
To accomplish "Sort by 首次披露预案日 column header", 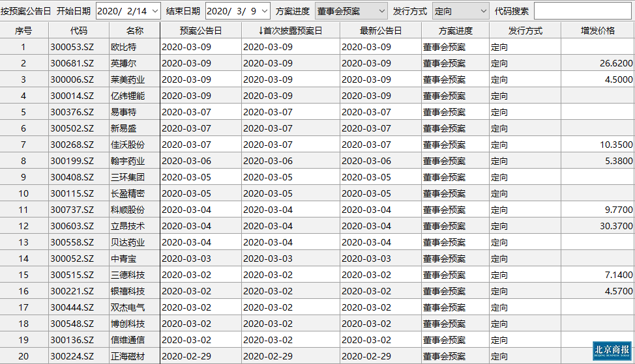I will 291,31.
